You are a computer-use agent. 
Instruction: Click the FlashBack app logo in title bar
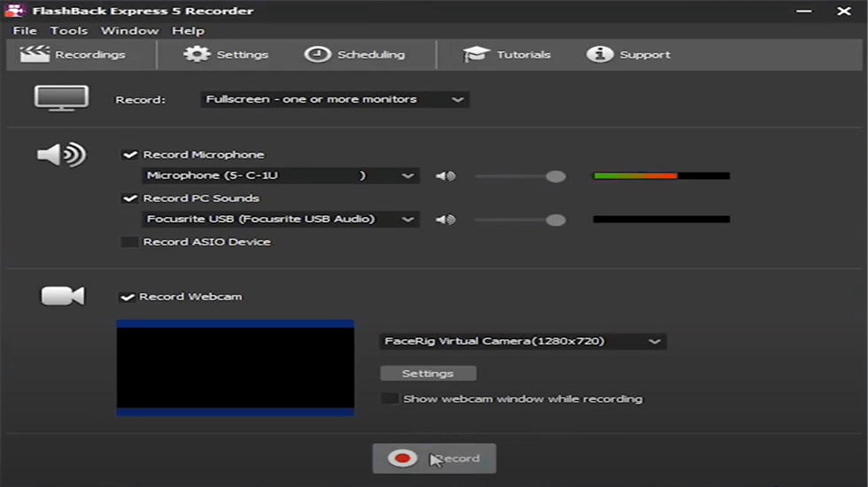[x=14, y=10]
